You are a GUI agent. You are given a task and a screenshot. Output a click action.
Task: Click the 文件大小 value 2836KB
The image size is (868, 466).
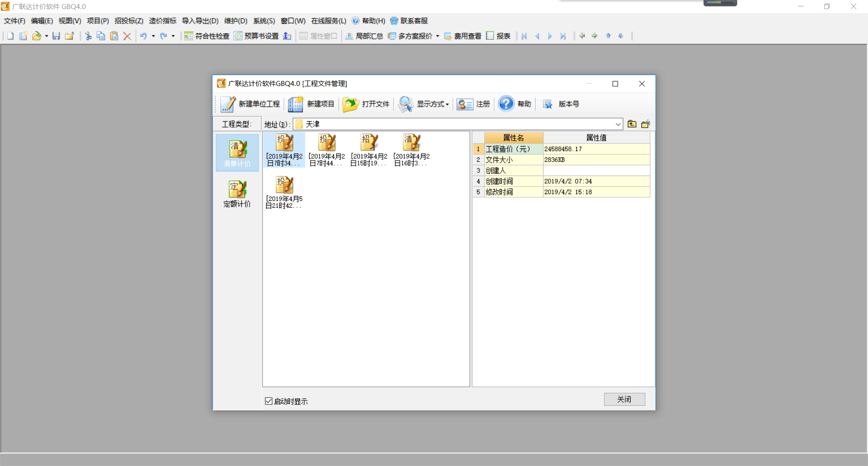pyautogui.click(x=596, y=160)
